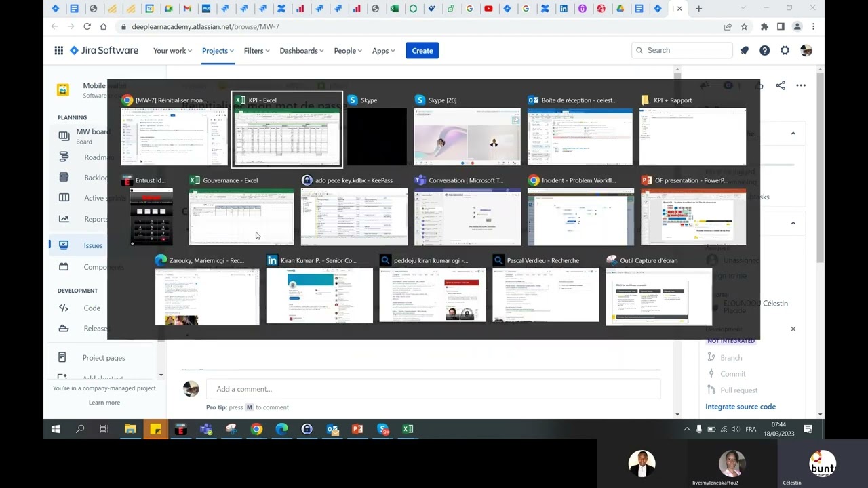Click the Releases icon in sidebar
This screenshot has width=868, height=488.
coord(64,329)
